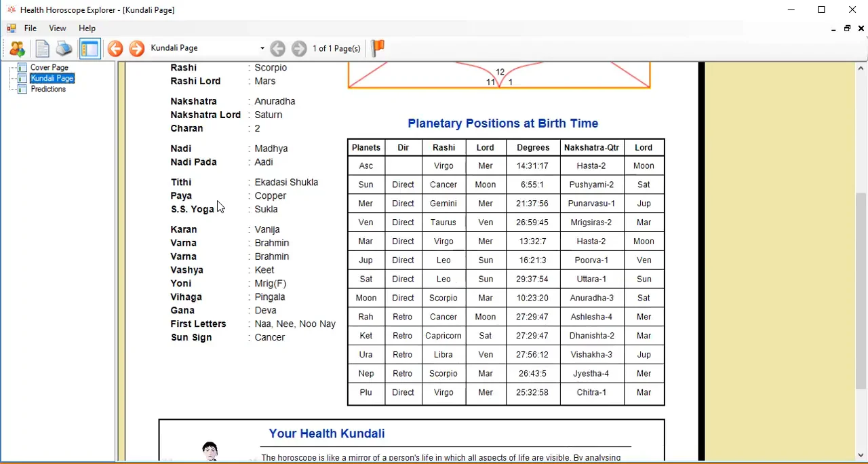Open the File menu

point(31,28)
